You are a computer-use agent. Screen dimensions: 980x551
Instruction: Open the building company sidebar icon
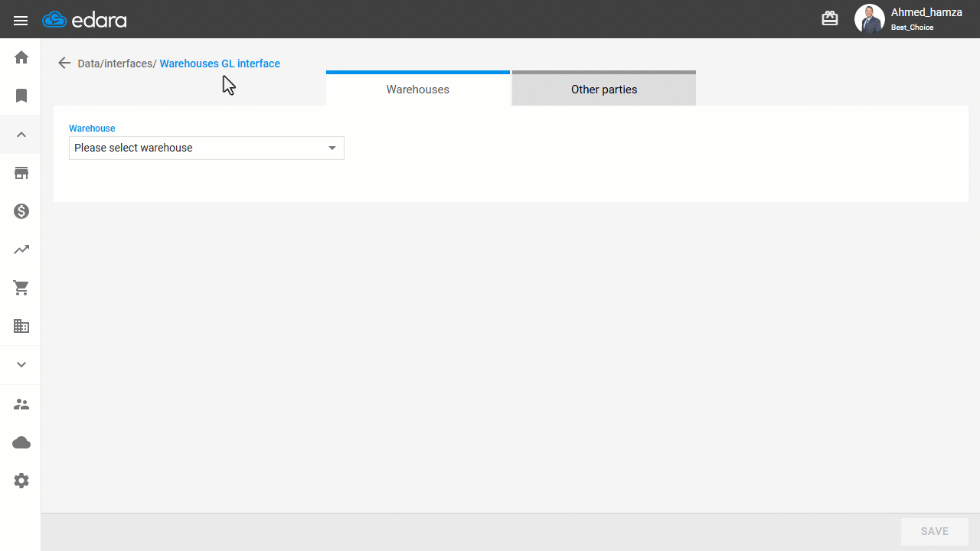[x=21, y=327]
